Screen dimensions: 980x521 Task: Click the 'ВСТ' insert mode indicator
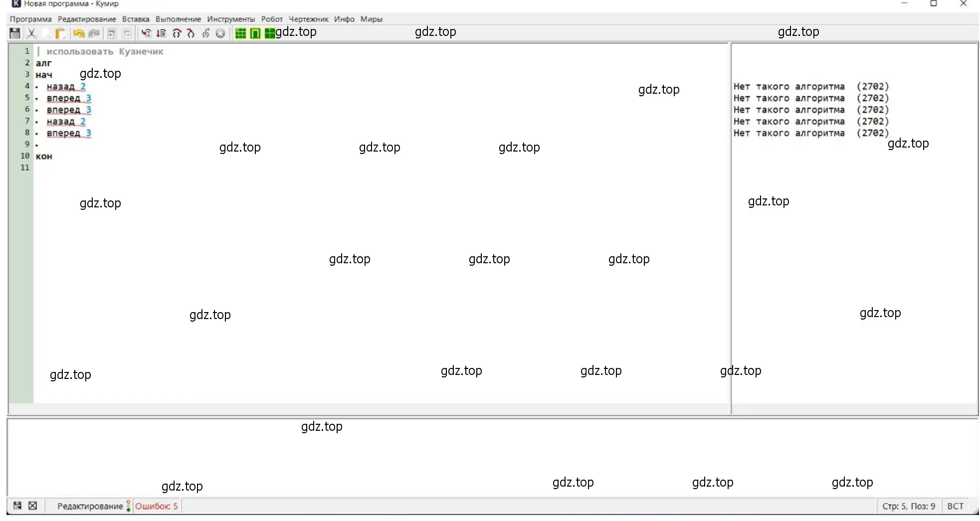pyautogui.click(x=955, y=506)
